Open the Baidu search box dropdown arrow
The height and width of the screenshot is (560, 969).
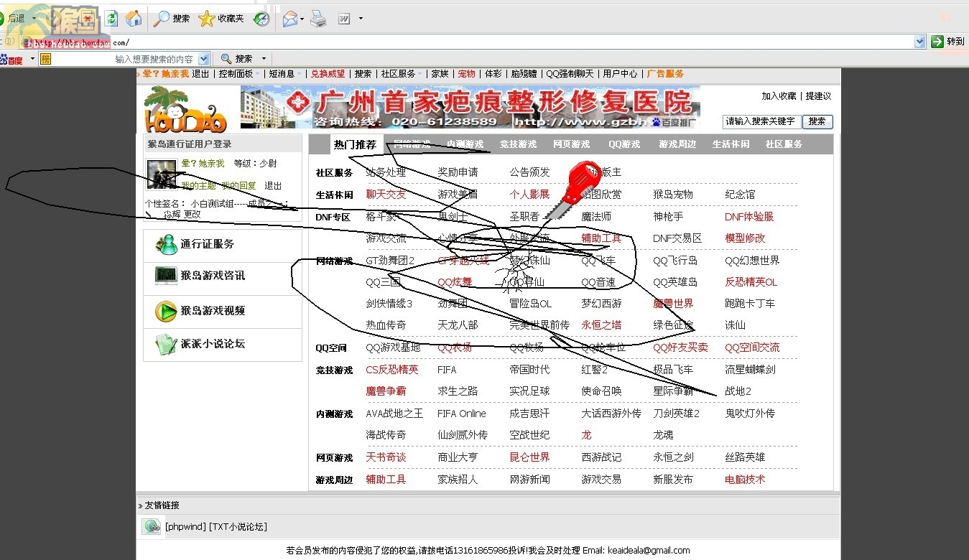pyautogui.click(x=203, y=59)
